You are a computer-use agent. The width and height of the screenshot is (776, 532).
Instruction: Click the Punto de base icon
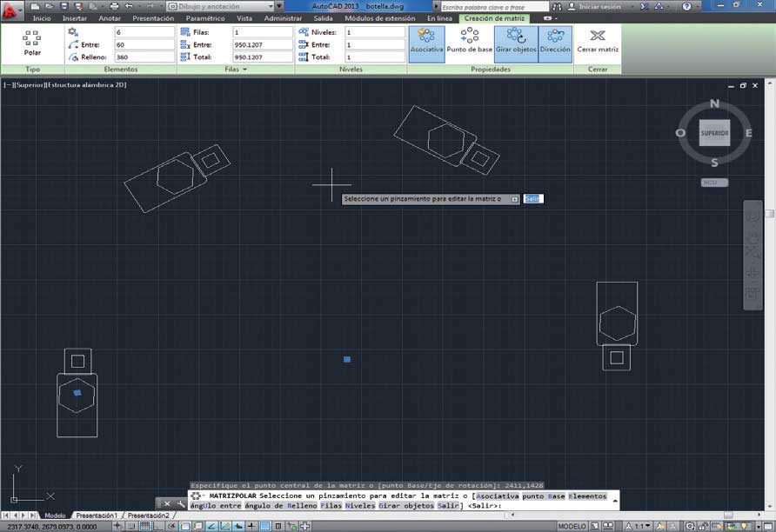pyautogui.click(x=469, y=41)
